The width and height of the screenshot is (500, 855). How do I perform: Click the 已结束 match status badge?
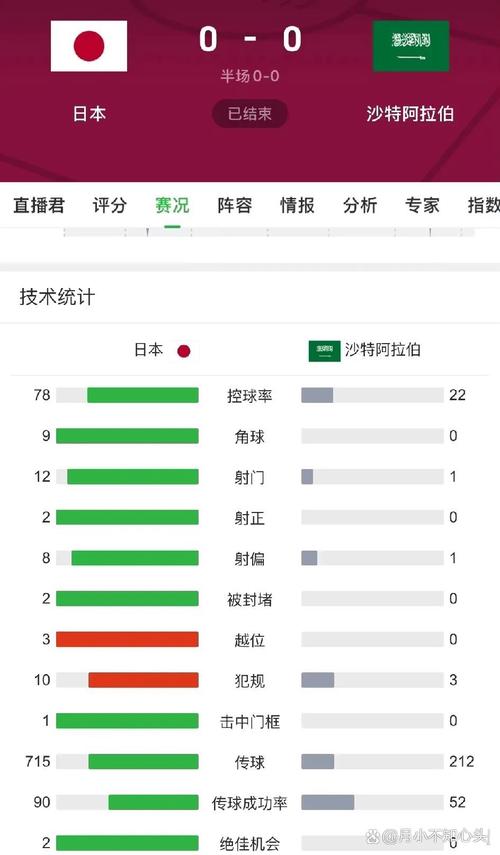pyautogui.click(x=250, y=113)
